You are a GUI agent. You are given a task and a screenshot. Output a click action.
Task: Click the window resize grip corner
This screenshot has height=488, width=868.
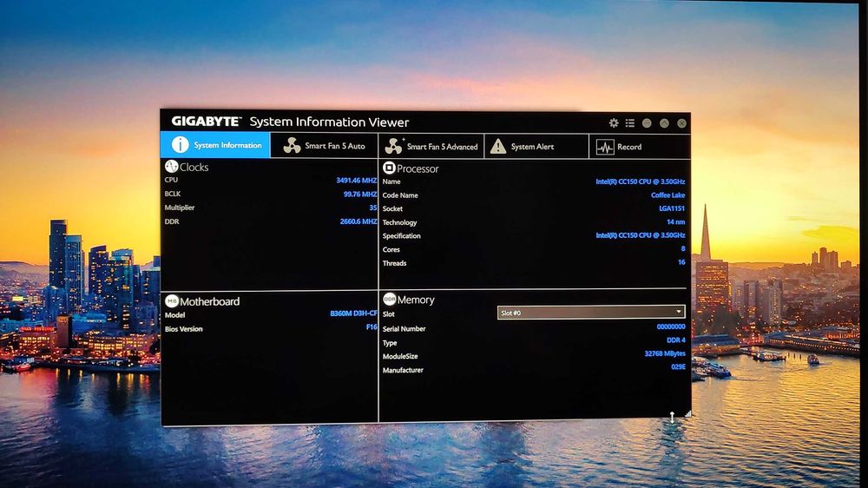[687, 413]
